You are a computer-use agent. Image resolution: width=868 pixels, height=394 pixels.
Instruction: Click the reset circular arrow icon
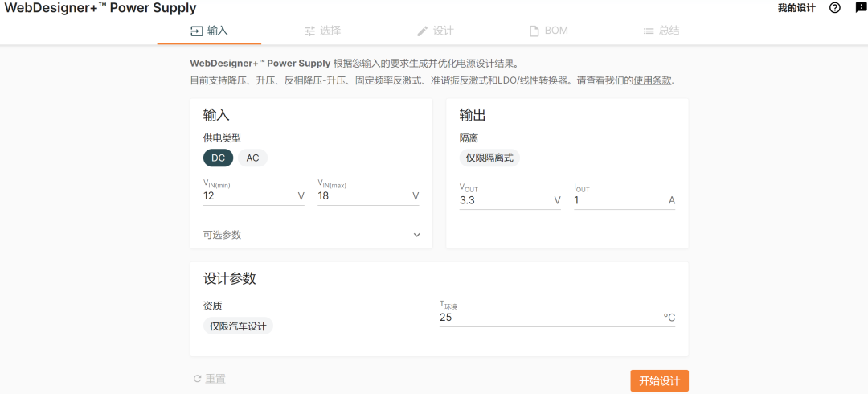[197, 379]
